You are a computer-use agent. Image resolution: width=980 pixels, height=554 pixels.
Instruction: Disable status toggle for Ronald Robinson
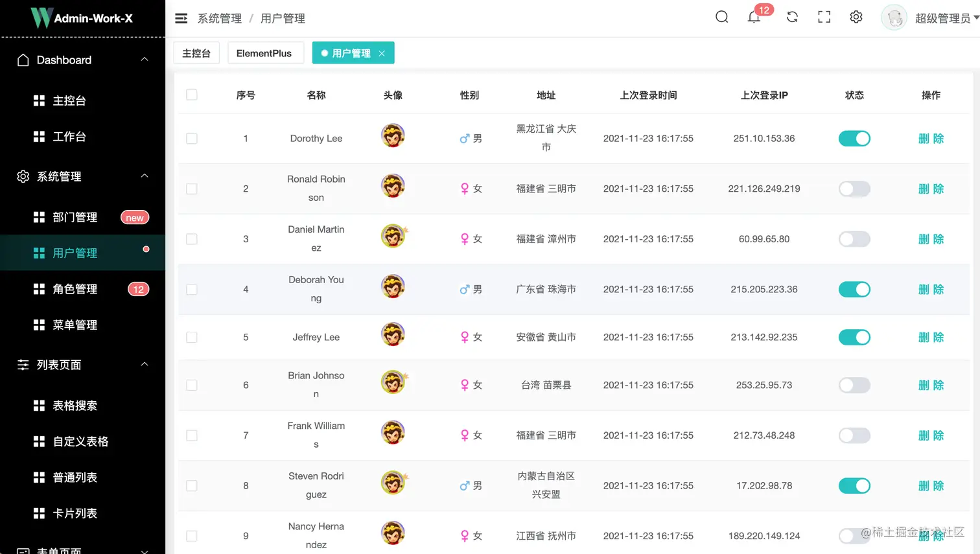click(854, 189)
